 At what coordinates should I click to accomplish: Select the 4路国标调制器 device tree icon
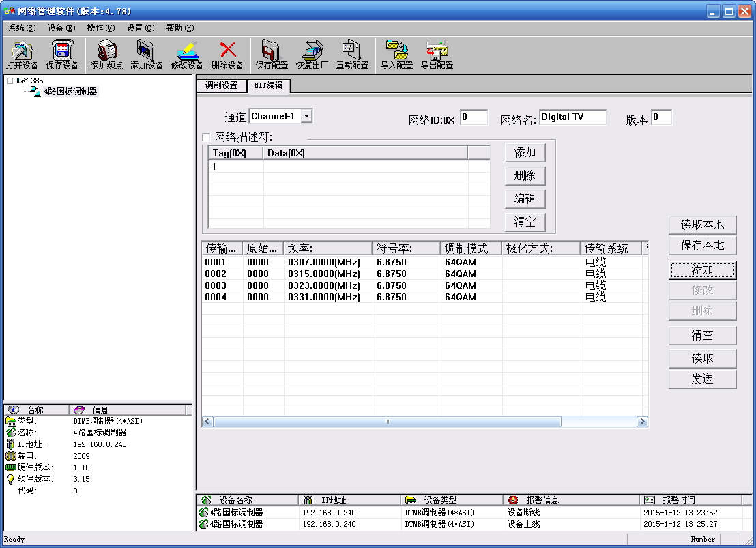[35, 91]
